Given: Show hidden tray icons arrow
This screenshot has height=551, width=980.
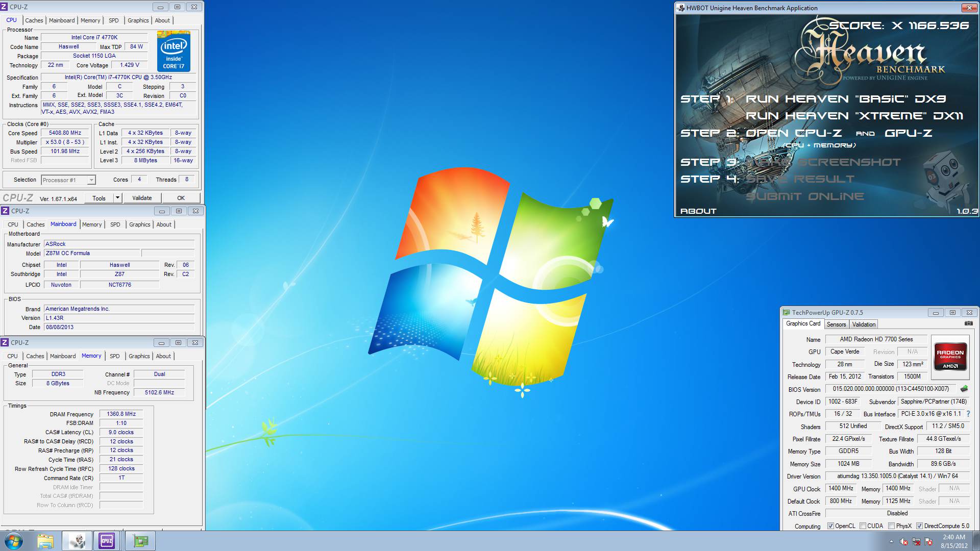Looking at the screenshot, I should (891, 541).
